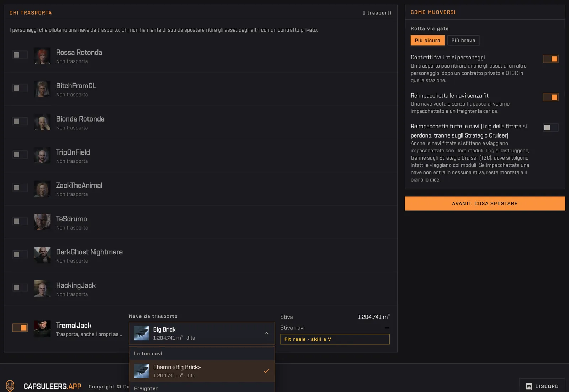This screenshot has width=569, height=392.
Task: Enable Reimpacchetta tutte le navi toggle
Action: (551, 128)
